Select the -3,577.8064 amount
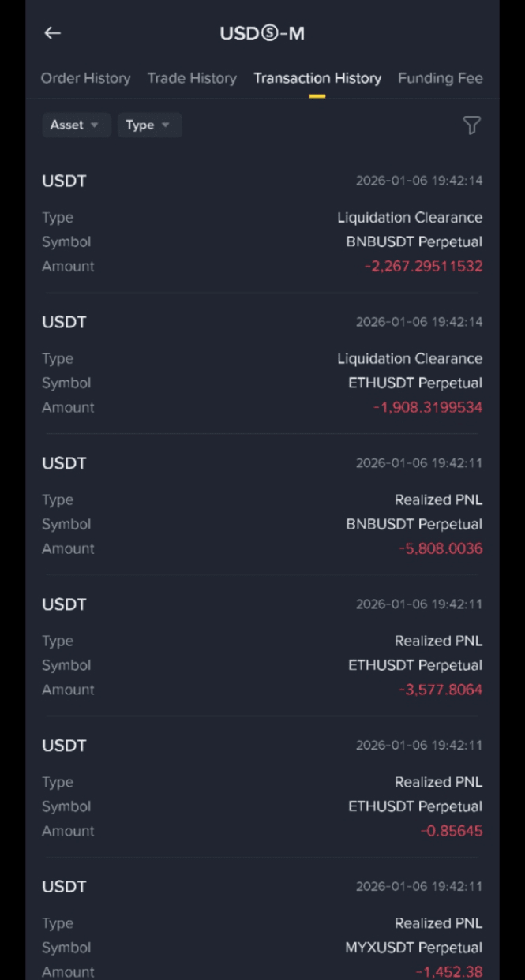The image size is (525, 980). click(x=441, y=690)
